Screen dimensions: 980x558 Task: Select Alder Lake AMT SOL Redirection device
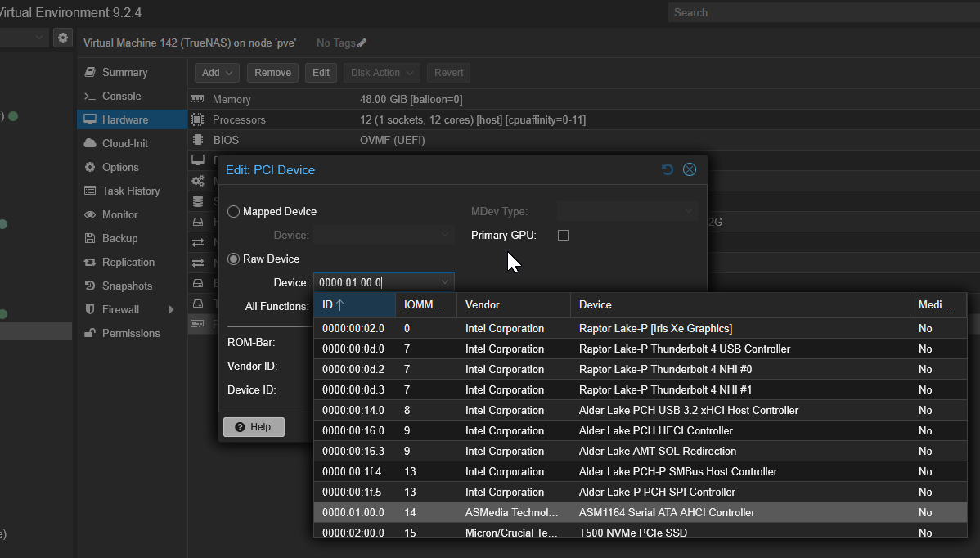640,451
